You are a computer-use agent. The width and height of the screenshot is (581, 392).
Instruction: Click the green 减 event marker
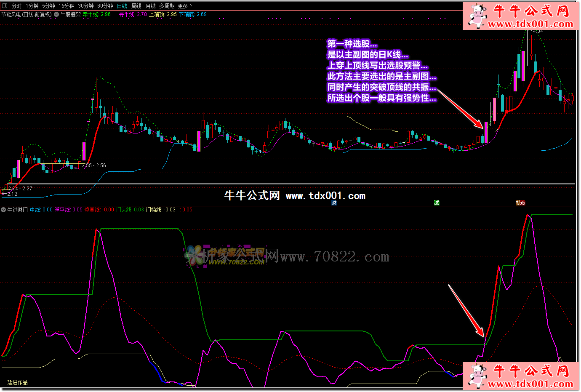437,203
